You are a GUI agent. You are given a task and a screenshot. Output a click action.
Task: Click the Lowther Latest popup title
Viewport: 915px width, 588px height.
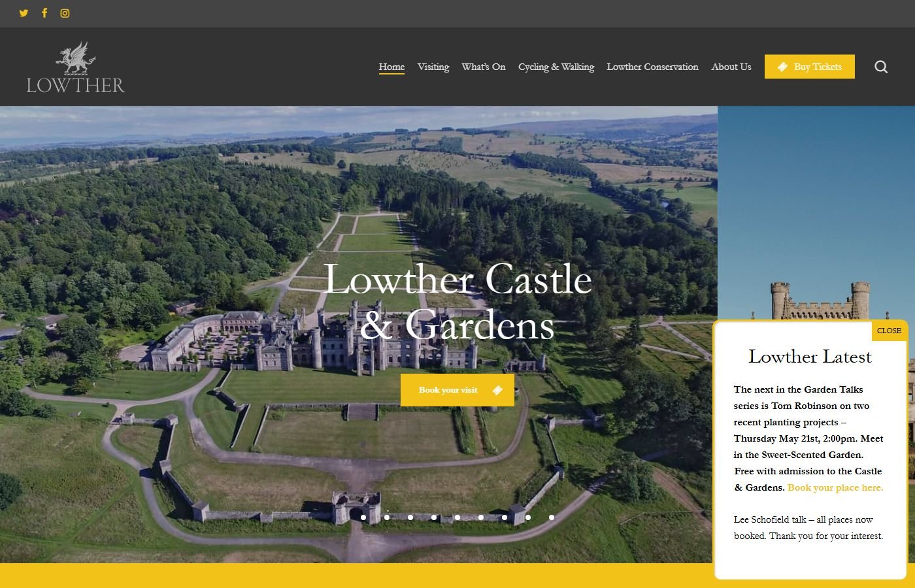point(810,357)
